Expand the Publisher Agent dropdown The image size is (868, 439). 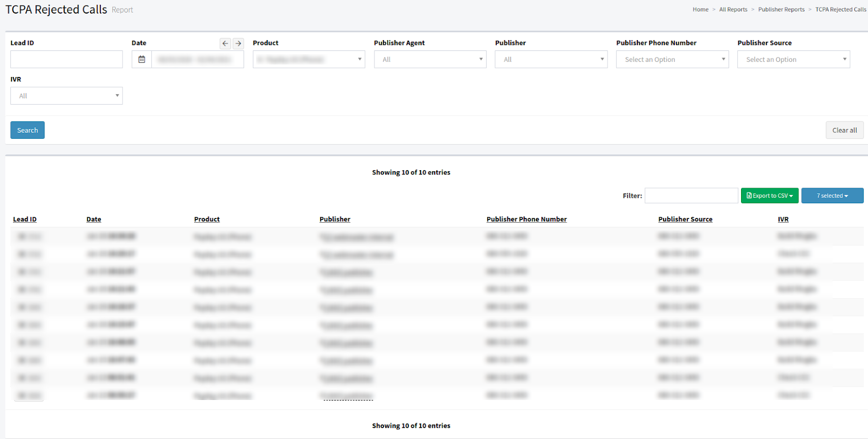430,60
